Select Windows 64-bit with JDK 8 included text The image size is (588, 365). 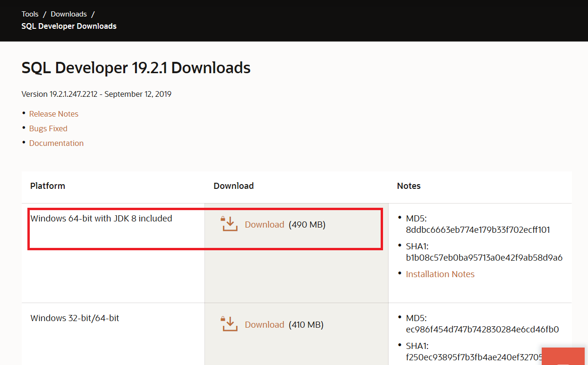101,219
